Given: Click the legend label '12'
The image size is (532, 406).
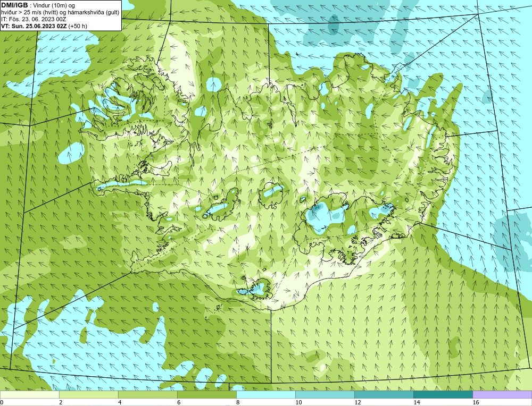Looking at the screenshot, I should 358,402.
